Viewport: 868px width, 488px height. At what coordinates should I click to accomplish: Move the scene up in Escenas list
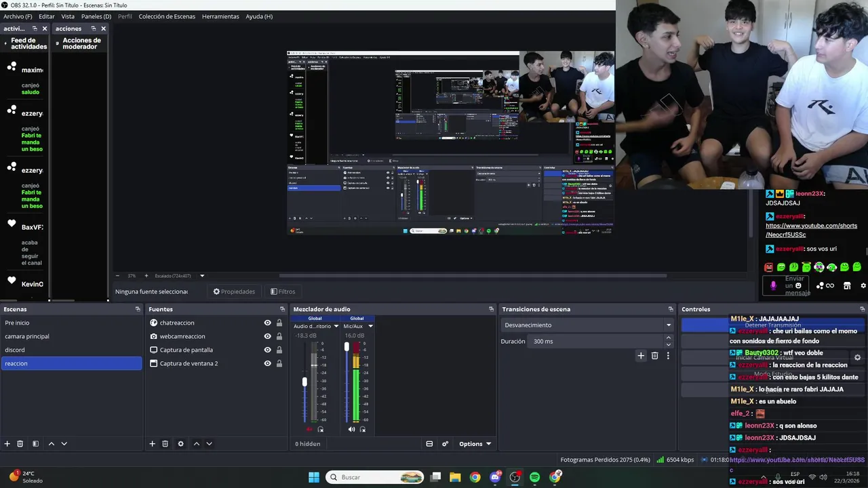(x=51, y=444)
